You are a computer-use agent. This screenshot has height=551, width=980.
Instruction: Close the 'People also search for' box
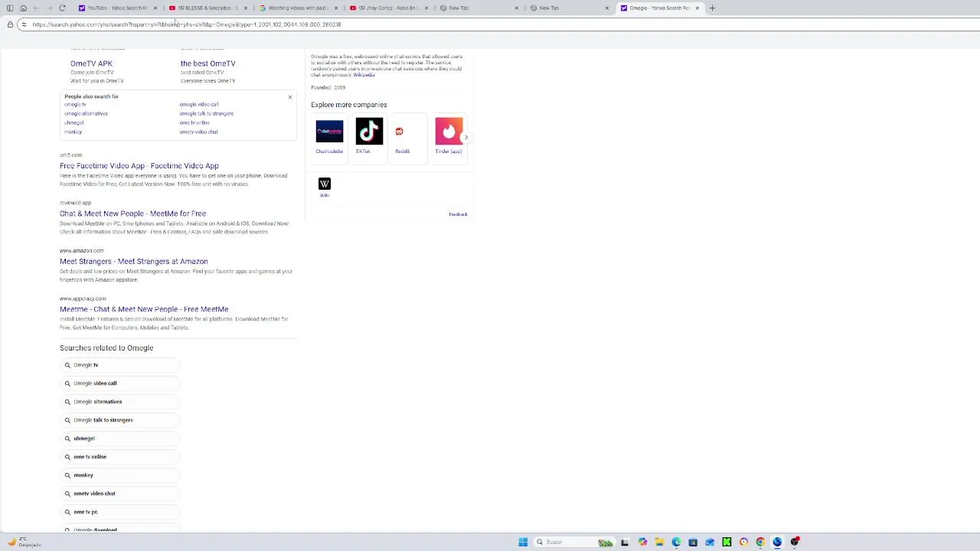pyautogui.click(x=289, y=97)
